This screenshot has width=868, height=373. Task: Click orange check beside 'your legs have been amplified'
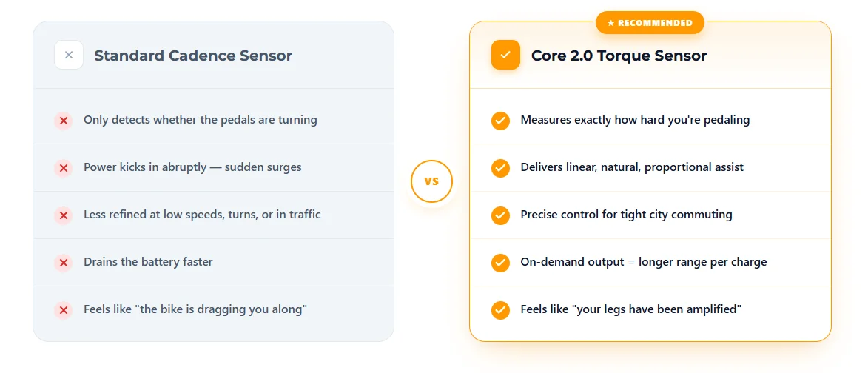500,310
